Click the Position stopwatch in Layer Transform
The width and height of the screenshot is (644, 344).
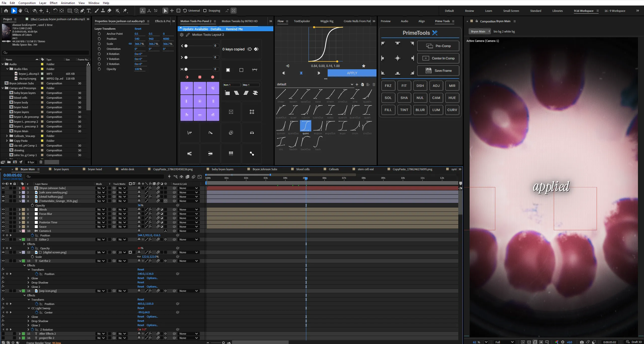[99, 39]
